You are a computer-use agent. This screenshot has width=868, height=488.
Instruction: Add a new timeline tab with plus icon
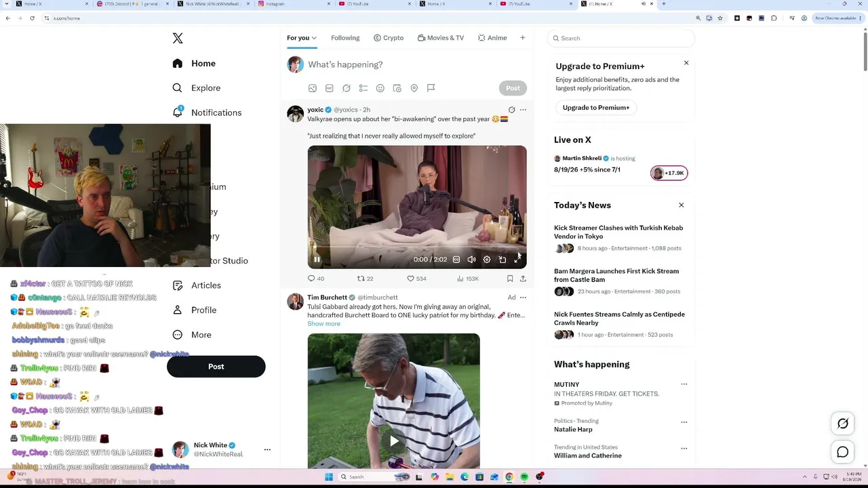[522, 38]
